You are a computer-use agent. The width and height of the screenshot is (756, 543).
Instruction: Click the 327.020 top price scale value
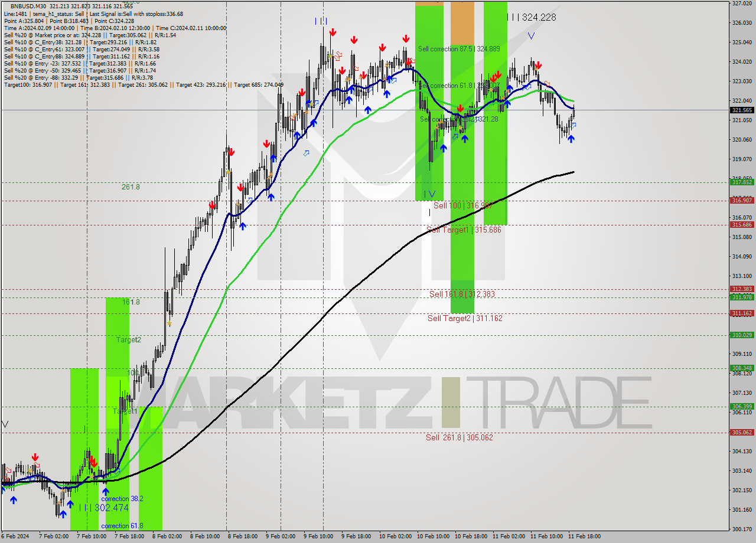[742, 3]
